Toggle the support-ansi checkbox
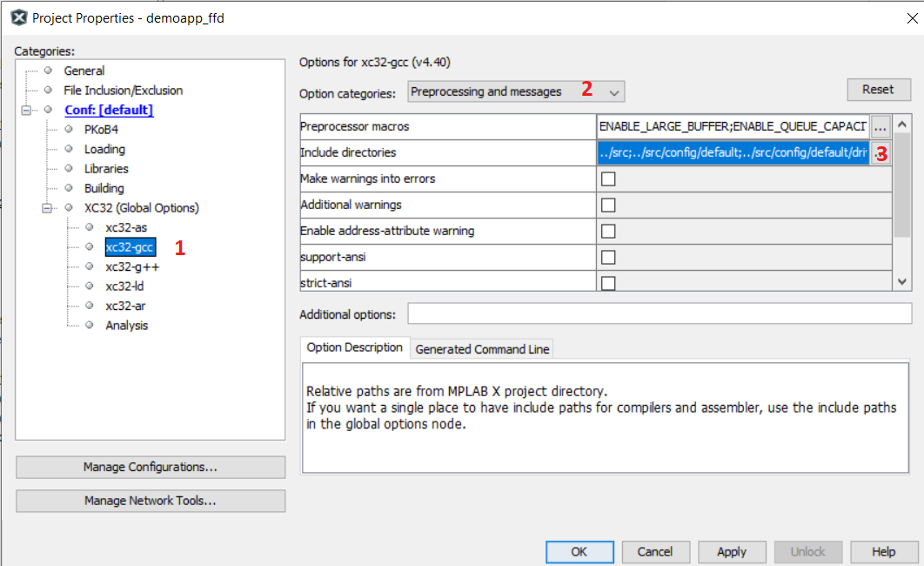The width and height of the screenshot is (924, 566). click(608, 257)
